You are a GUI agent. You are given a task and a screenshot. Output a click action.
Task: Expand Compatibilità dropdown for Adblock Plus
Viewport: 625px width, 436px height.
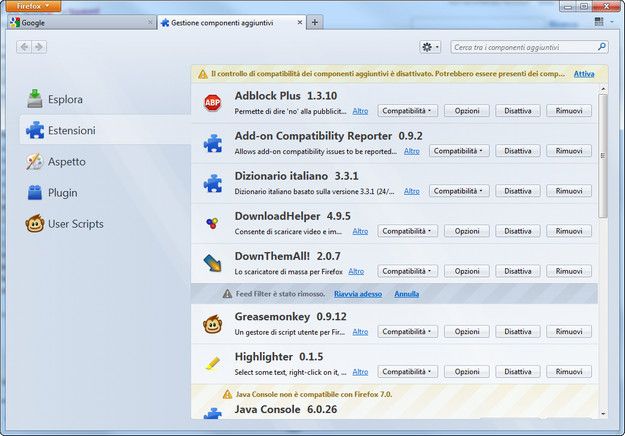tap(407, 111)
